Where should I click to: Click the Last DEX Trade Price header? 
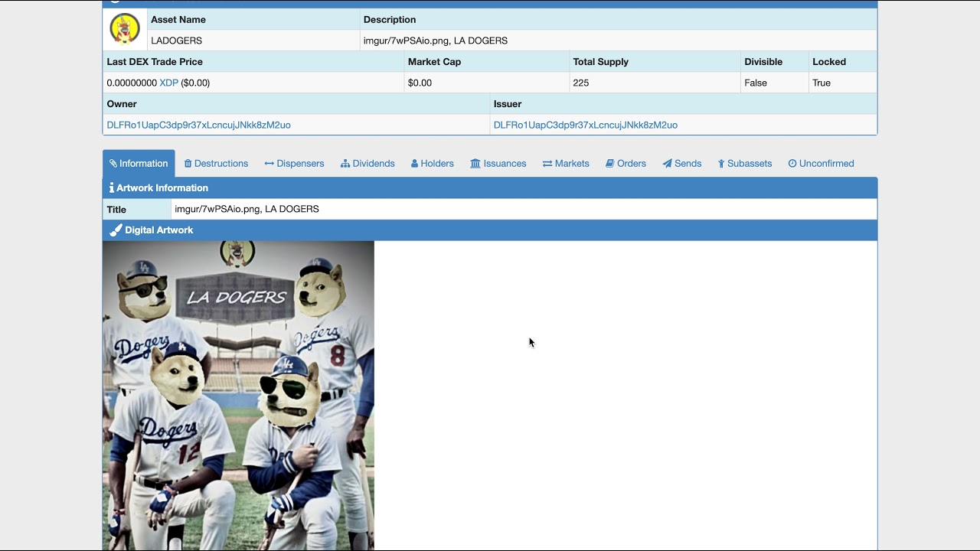155,62
